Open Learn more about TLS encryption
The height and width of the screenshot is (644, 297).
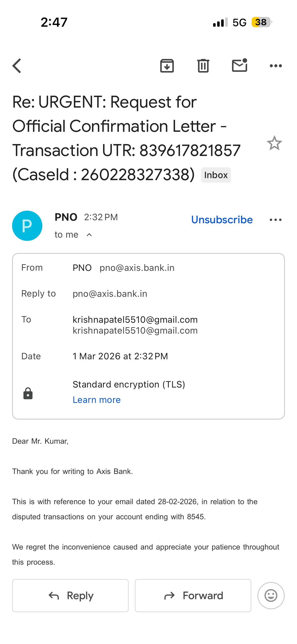[x=96, y=400]
